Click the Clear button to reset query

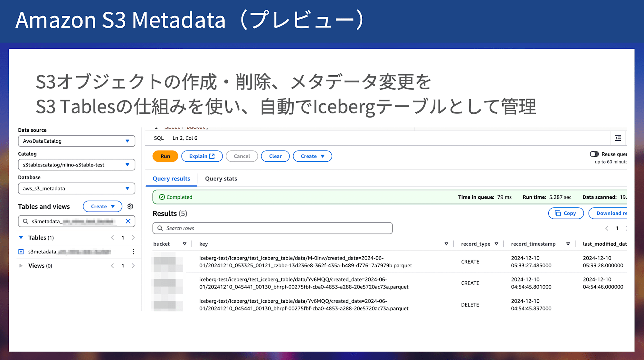(x=275, y=156)
